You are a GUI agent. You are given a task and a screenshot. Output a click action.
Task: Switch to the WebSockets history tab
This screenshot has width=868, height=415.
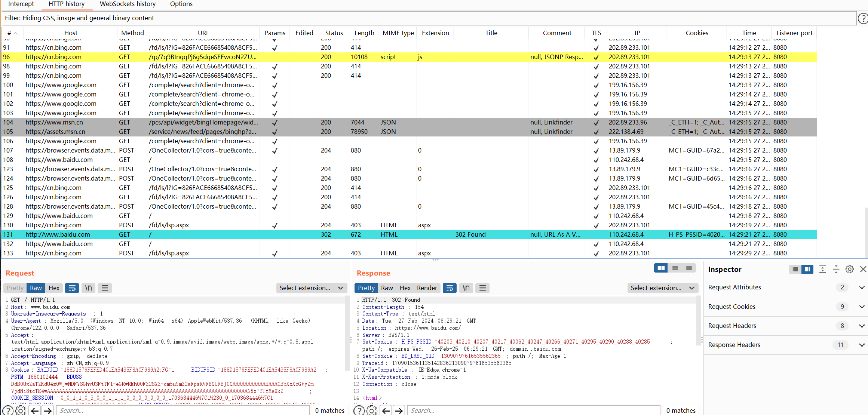[x=128, y=4]
